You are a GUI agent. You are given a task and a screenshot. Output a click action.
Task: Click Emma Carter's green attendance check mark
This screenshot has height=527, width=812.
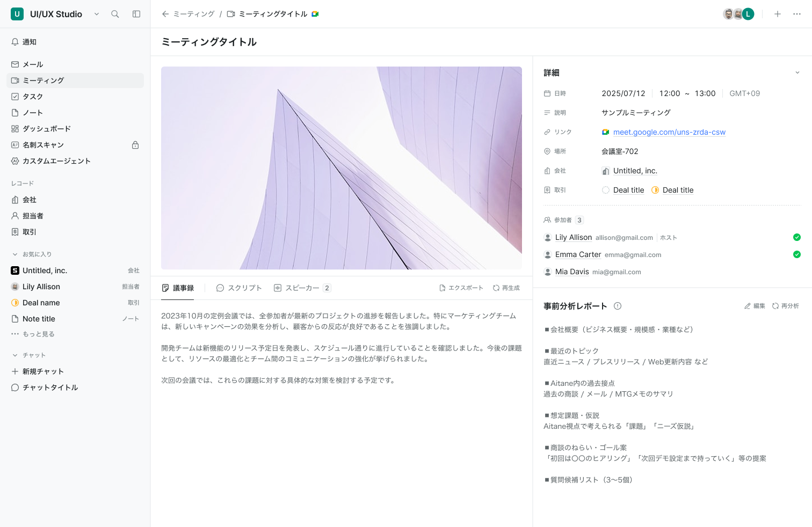pyautogui.click(x=797, y=254)
